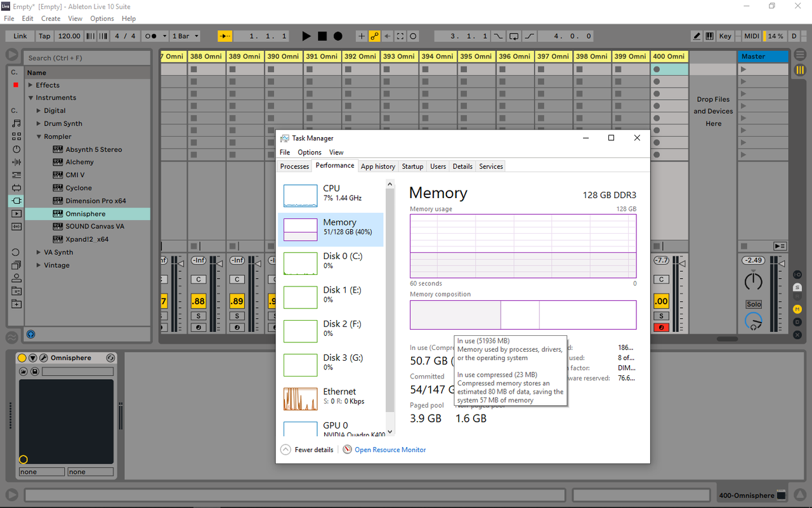Expand the Digital folder
Screen dimensions: 812x508
(39, 110)
